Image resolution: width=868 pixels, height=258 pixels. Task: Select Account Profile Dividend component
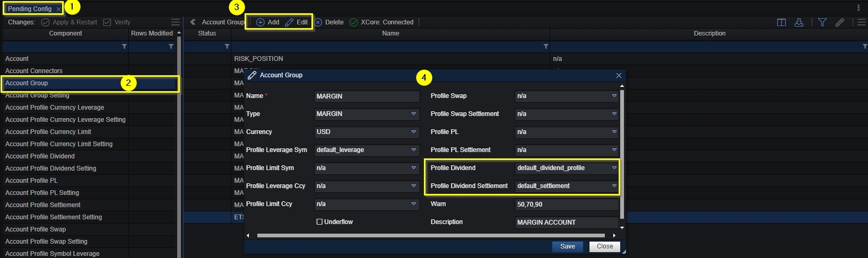pyautogui.click(x=89, y=156)
